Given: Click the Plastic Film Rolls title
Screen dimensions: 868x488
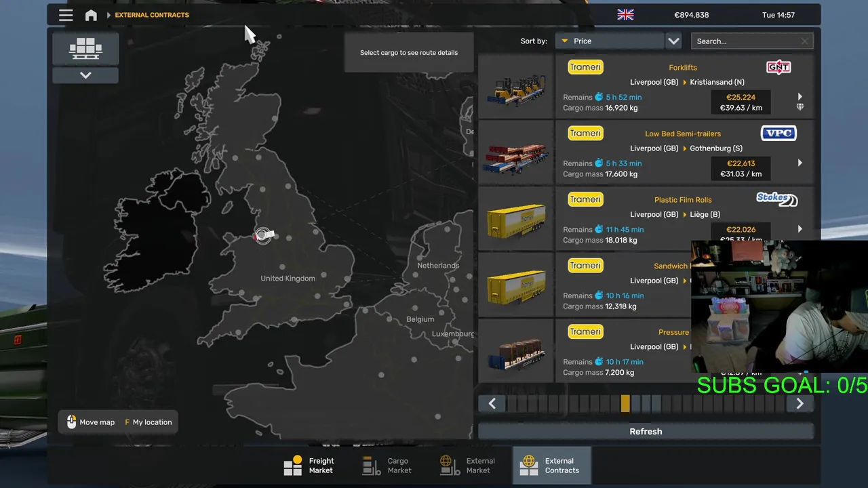Looking at the screenshot, I should [x=683, y=200].
